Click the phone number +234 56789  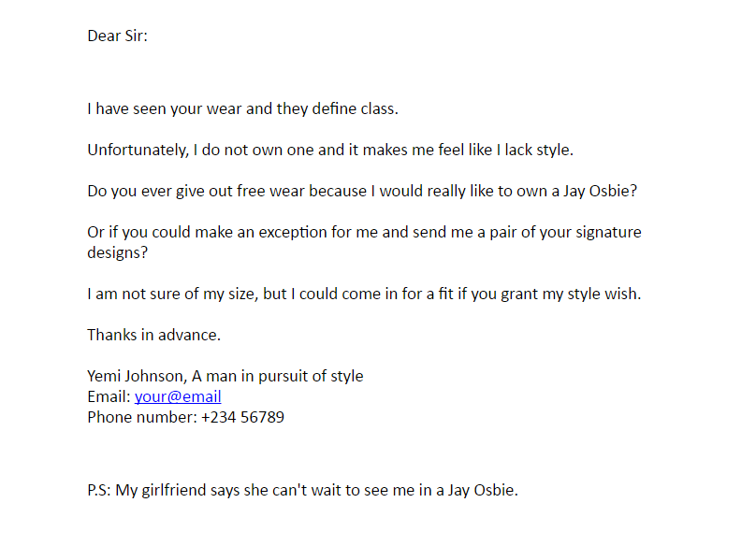pyautogui.click(x=242, y=417)
